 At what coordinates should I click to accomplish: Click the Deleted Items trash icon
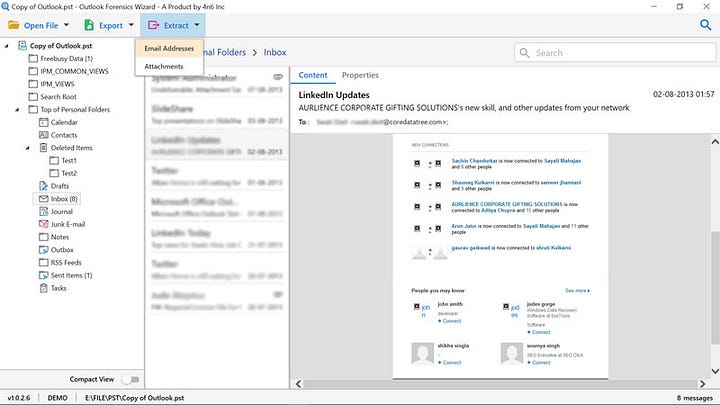pos(44,148)
